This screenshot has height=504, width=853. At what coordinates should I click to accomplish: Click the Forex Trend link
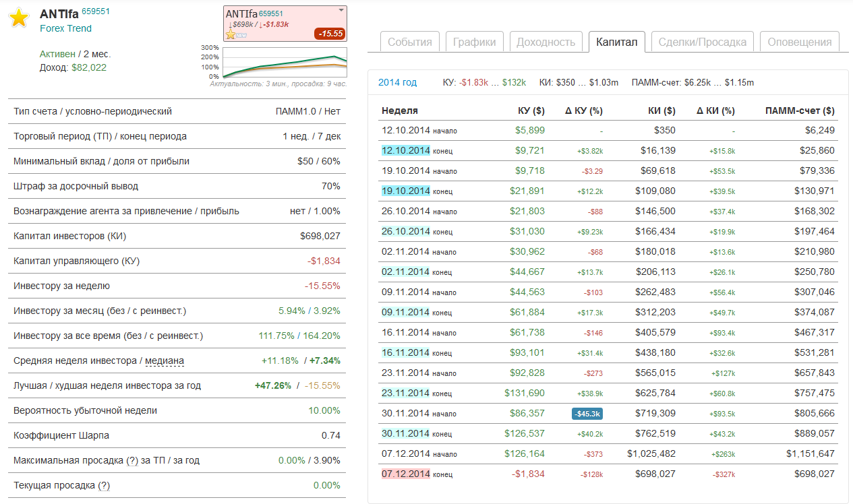[65, 28]
